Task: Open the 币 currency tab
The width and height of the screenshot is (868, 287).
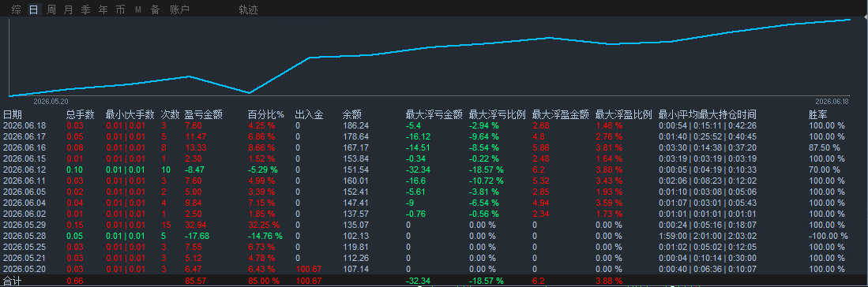Action: 120,9
